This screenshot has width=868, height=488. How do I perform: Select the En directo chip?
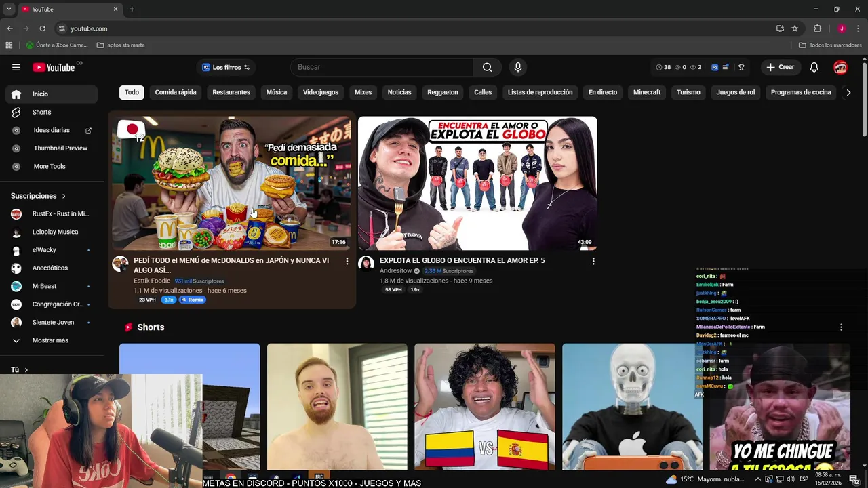point(603,92)
